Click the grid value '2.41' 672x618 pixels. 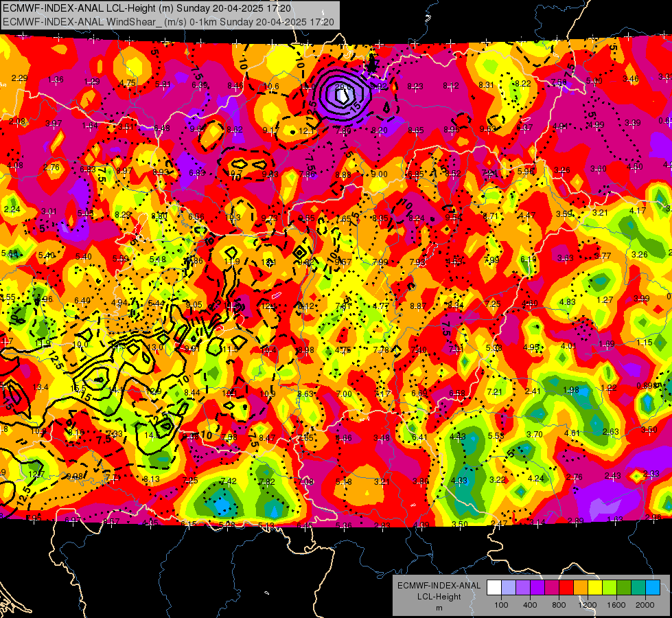[x=533, y=391]
